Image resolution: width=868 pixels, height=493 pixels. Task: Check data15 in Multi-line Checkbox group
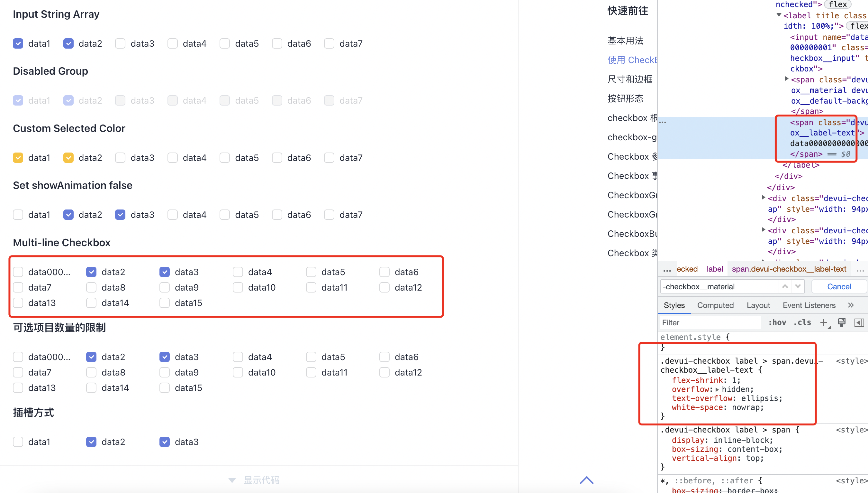point(165,303)
